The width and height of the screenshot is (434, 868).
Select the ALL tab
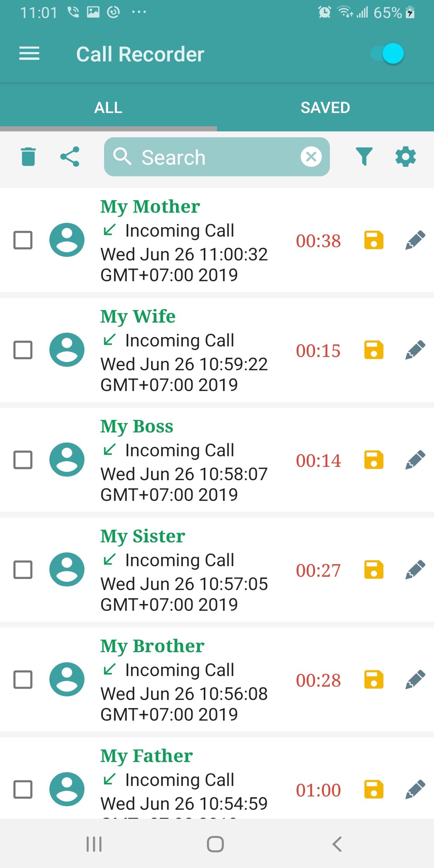tap(108, 108)
